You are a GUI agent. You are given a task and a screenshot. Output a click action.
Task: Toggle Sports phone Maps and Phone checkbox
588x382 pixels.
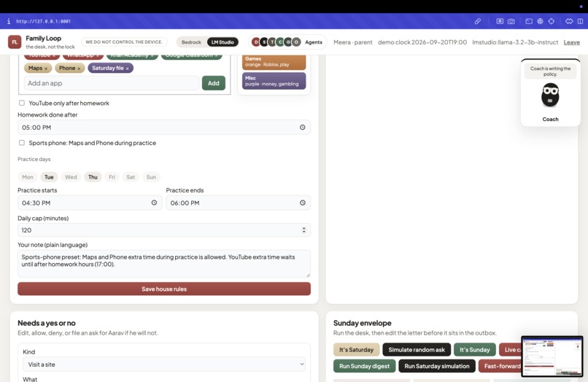(x=22, y=142)
